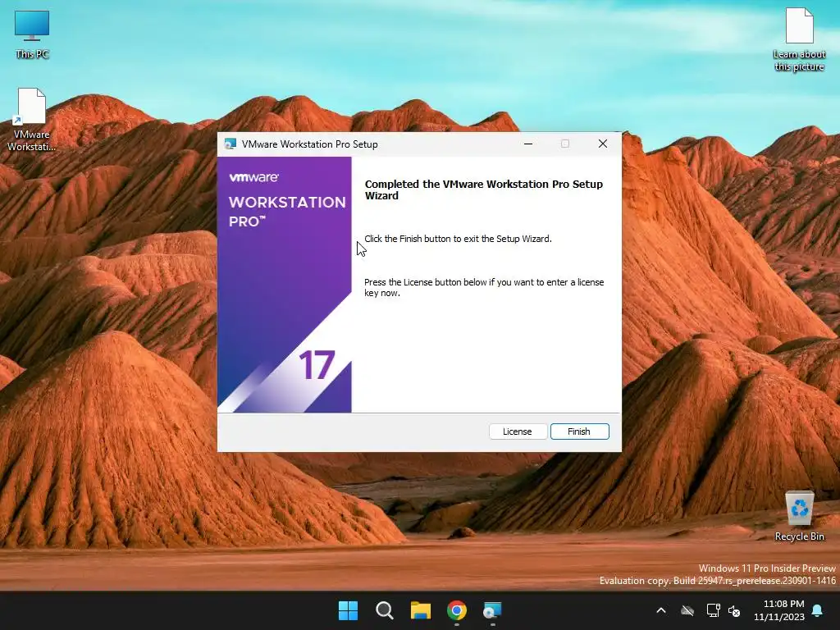This screenshot has height=630, width=840.
Task: Click the OneDrive cloud tray icon
Action: (x=687, y=610)
